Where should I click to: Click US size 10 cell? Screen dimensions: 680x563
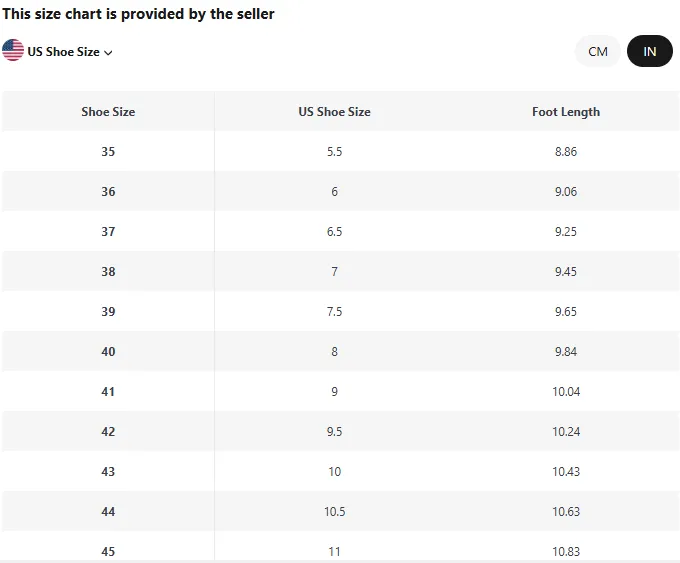(x=334, y=471)
